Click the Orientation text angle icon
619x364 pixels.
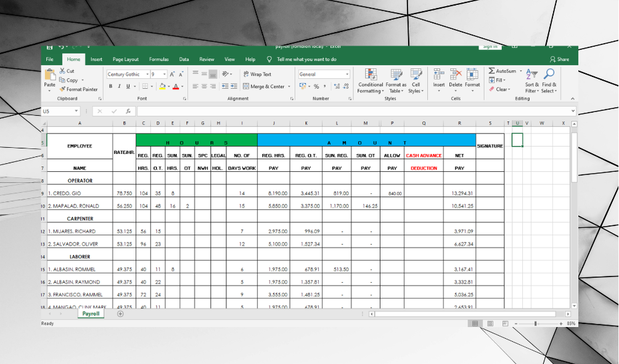coord(225,74)
